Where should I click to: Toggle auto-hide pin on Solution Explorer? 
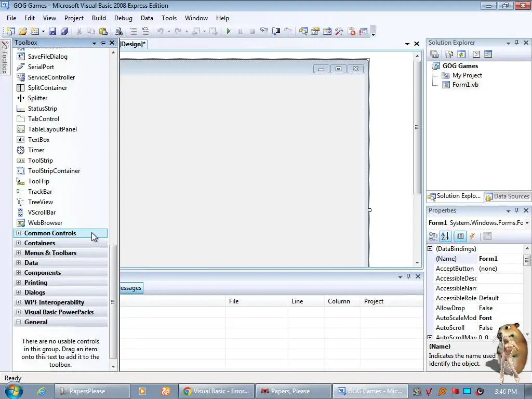coord(517,43)
